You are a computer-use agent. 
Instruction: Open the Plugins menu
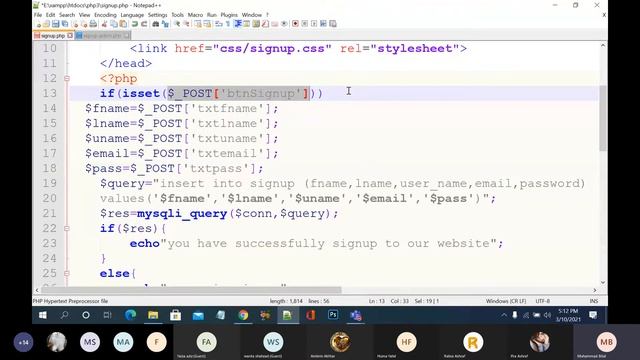[x=229, y=15]
